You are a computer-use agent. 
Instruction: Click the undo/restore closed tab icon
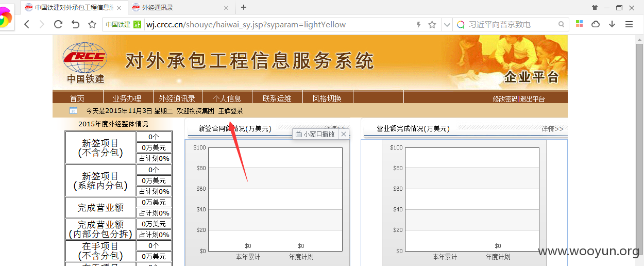tap(75, 24)
